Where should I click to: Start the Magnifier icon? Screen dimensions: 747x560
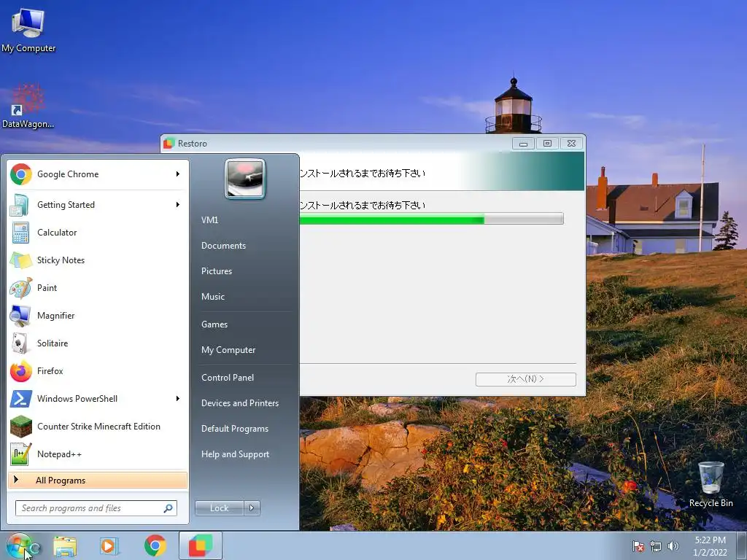point(21,315)
